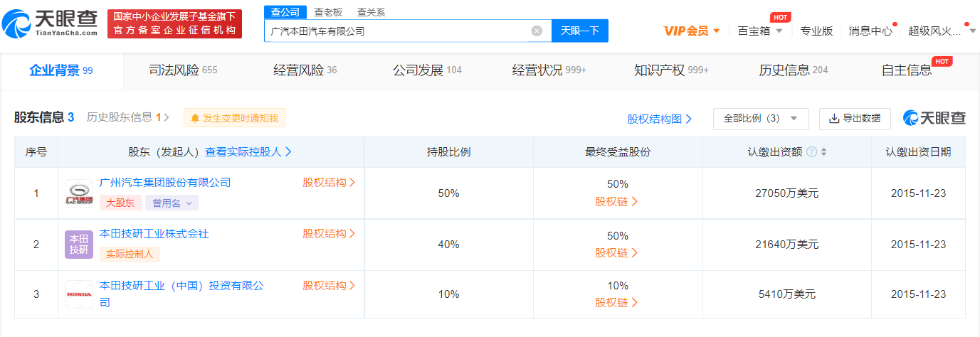Expand 股权结构 for 本田技研工业株式会社
This screenshot has height=337, width=980.
[x=329, y=234]
